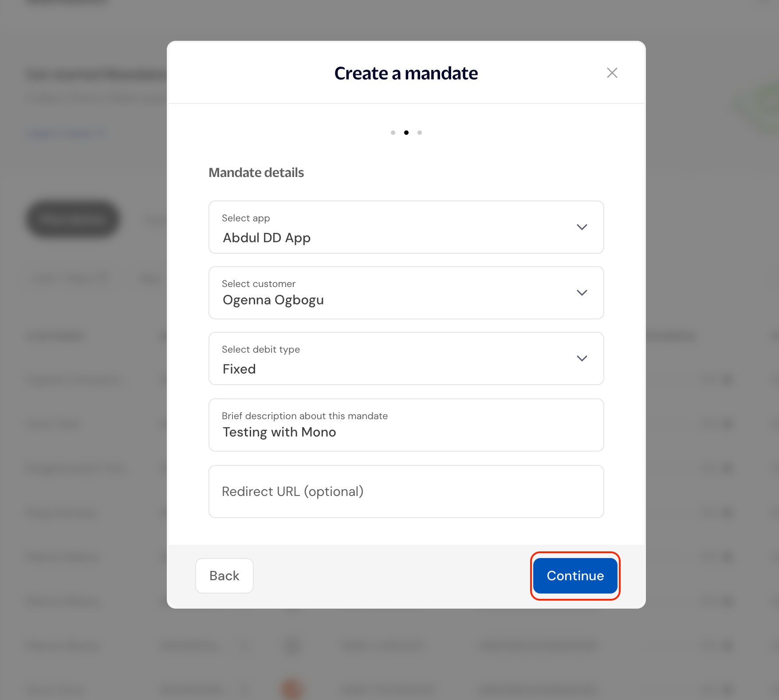Close the Create a mandate dialog
This screenshot has width=779, height=700.
(612, 73)
